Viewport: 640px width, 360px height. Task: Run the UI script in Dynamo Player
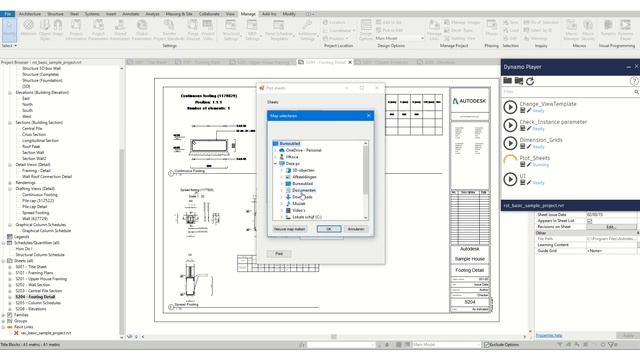click(510, 179)
